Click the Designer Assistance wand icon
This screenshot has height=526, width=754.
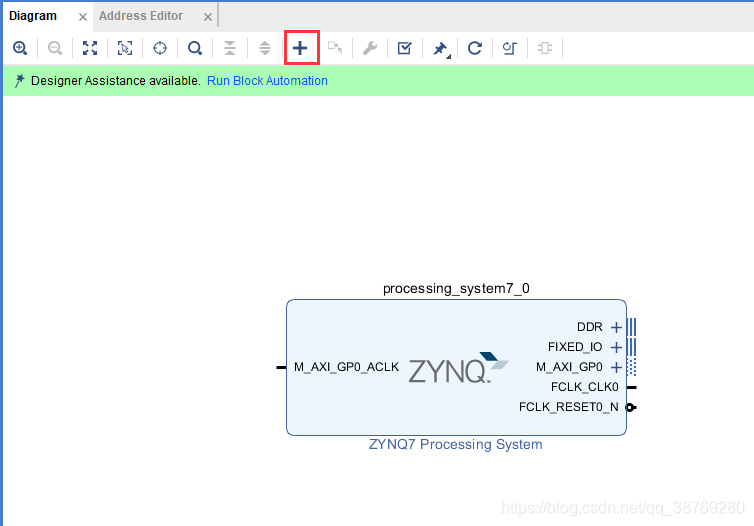19,81
